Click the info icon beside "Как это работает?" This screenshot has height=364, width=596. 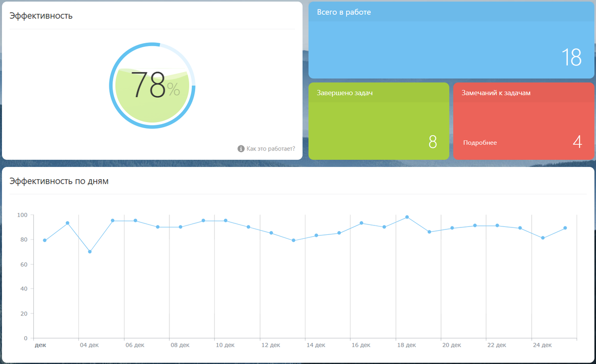click(x=241, y=148)
